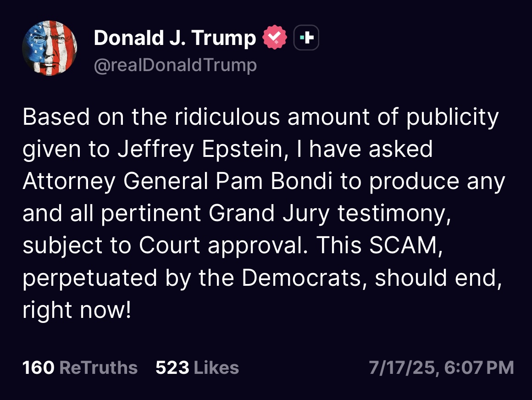Click the Likes label text
The height and width of the screenshot is (400, 532).
217,367
